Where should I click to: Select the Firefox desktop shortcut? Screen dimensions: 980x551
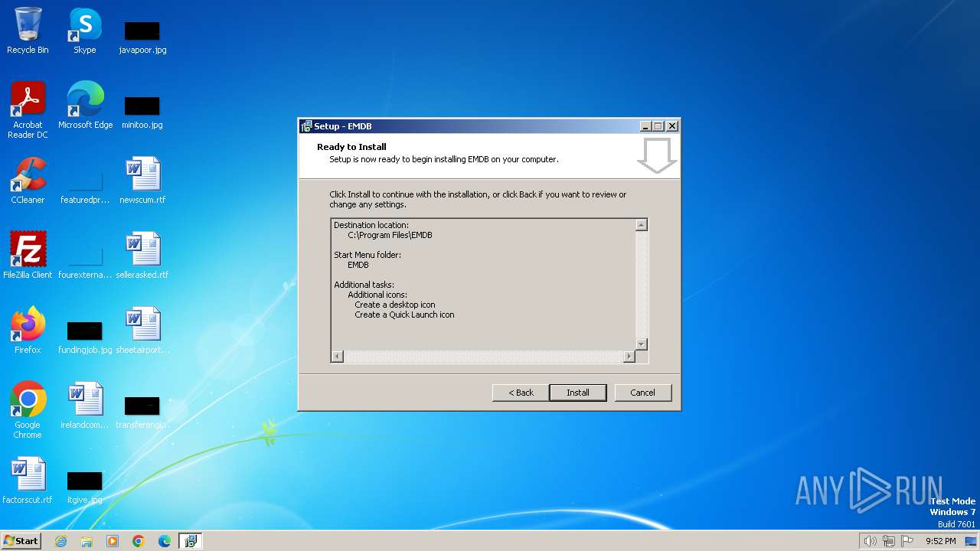[x=28, y=331]
